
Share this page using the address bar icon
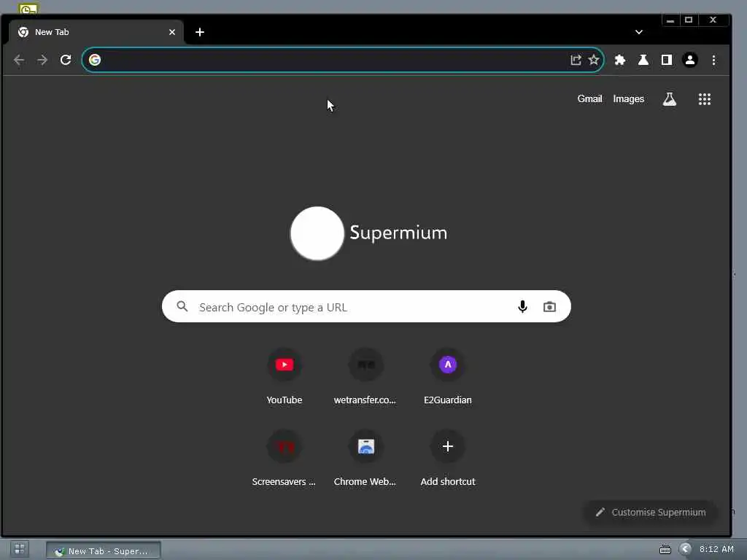coord(576,60)
